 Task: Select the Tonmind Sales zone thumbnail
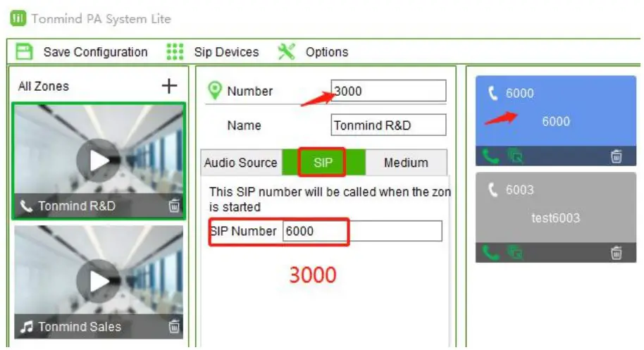99,282
